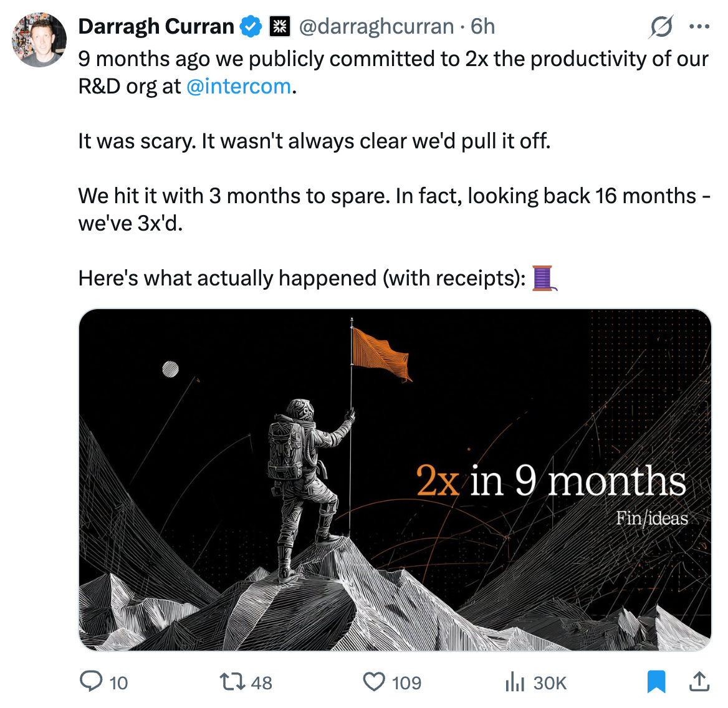
Task: Click Darragh Curran's blue verified badge
Action: pos(250,26)
